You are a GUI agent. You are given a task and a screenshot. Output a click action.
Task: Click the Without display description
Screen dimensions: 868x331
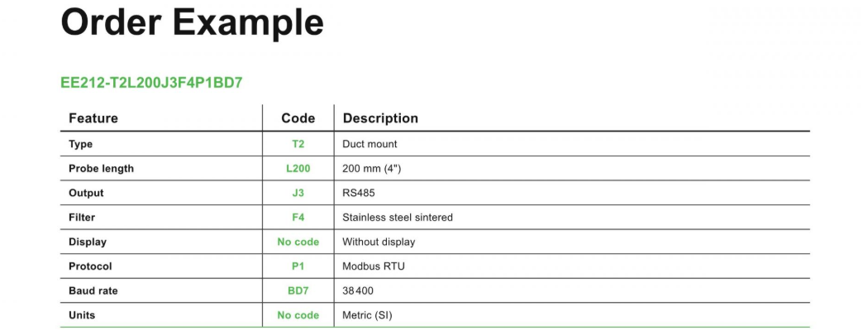[x=379, y=242]
